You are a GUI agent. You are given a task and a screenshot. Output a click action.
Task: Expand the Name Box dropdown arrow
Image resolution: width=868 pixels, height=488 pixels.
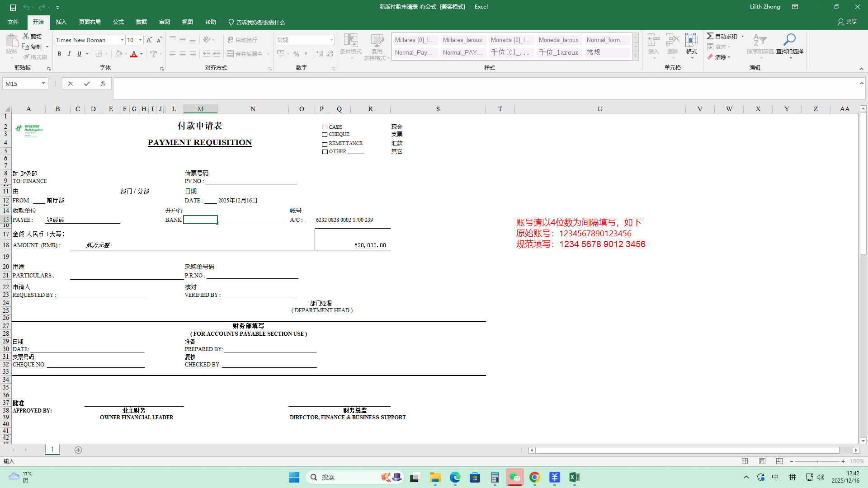click(x=43, y=84)
